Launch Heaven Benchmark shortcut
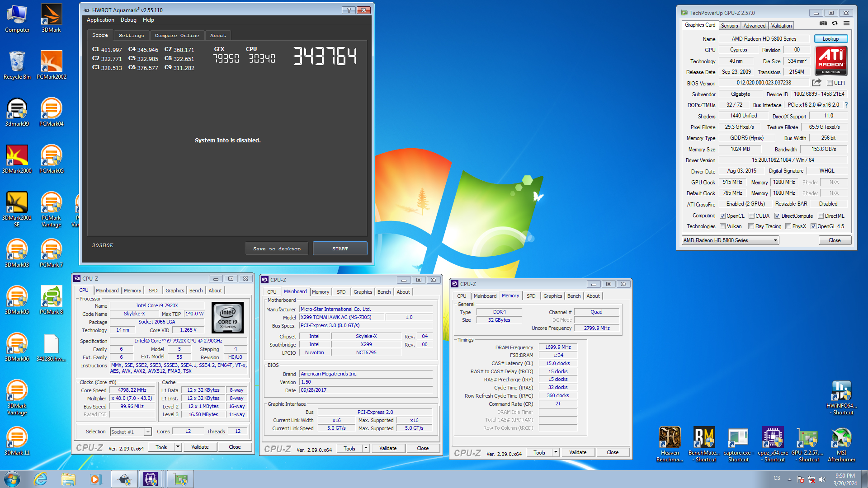The height and width of the screenshot is (488, 868). (x=670, y=444)
